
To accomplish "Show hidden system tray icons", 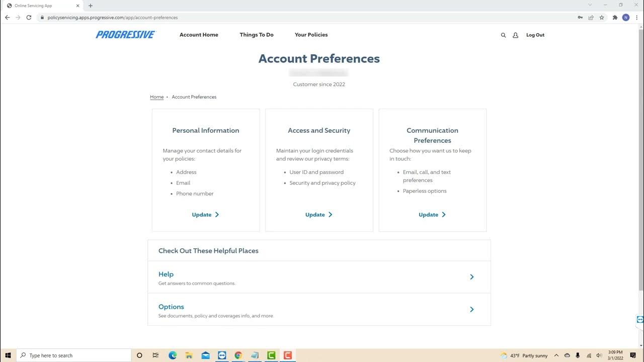I will tap(556, 355).
